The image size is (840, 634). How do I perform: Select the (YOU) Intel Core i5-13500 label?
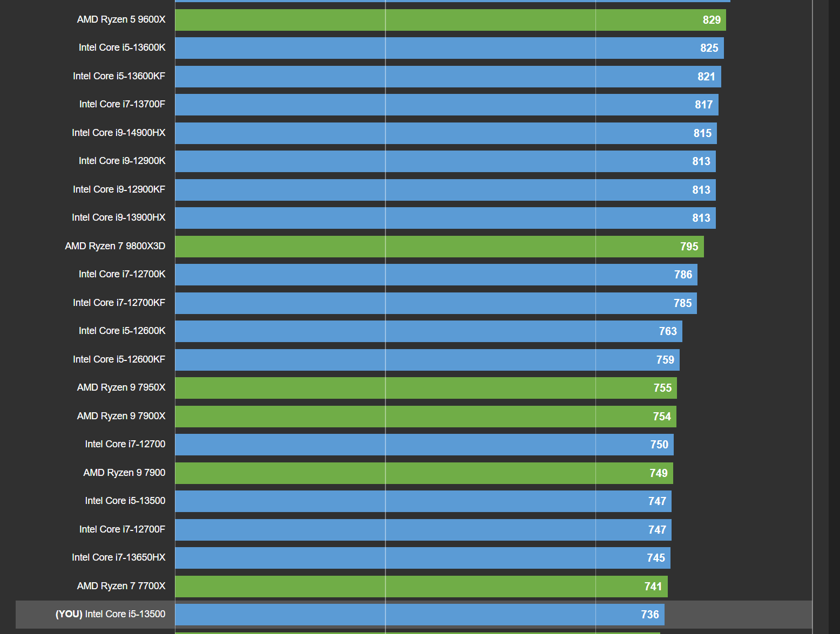(110, 614)
